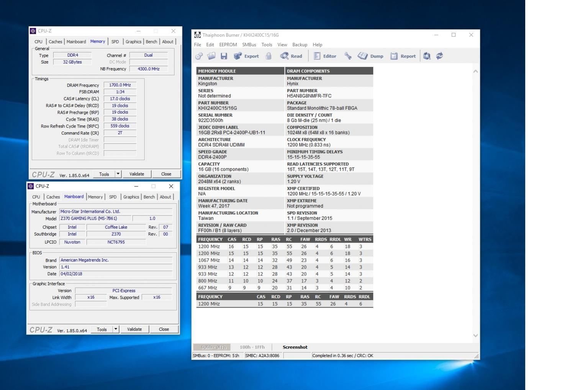This screenshot has width=588, height=390.
Task: Click the status text SMBus: 0 - EEPROM: 51h
Action: click(x=216, y=356)
